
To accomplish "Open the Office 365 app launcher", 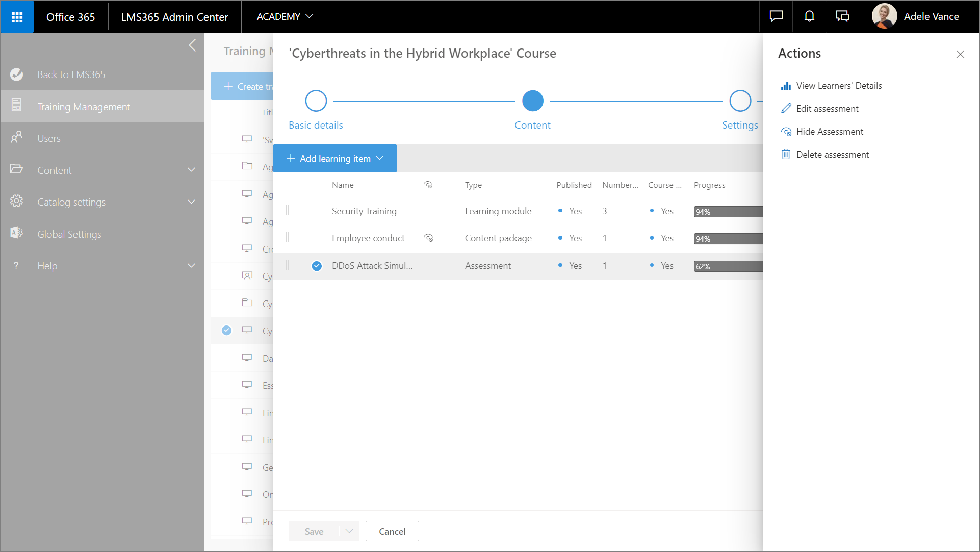I will click(17, 17).
